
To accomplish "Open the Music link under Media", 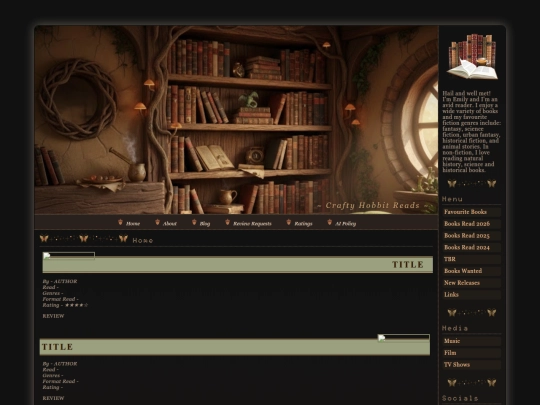I will click(471, 341).
